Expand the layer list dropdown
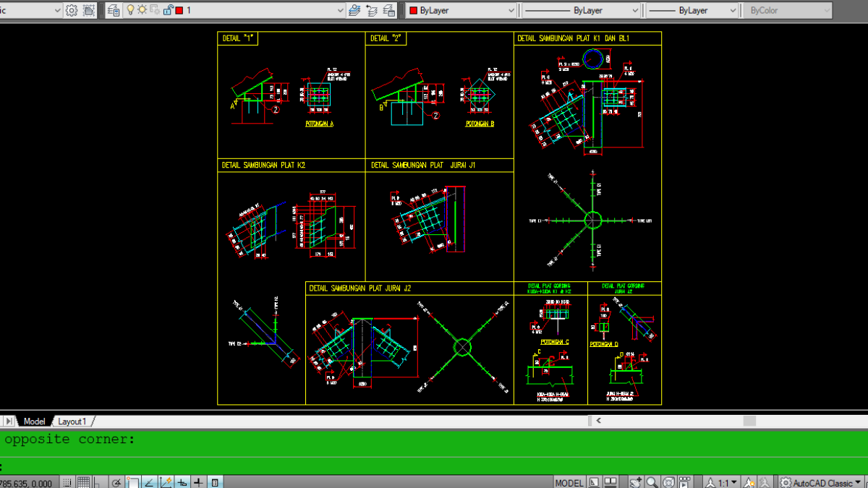The width and height of the screenshot is (868, 488). [x=340, y=10]
